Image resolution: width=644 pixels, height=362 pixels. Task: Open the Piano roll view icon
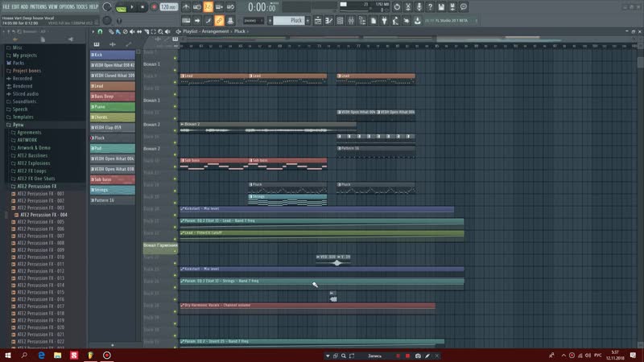pyautogui.click(x=329, y=21)
